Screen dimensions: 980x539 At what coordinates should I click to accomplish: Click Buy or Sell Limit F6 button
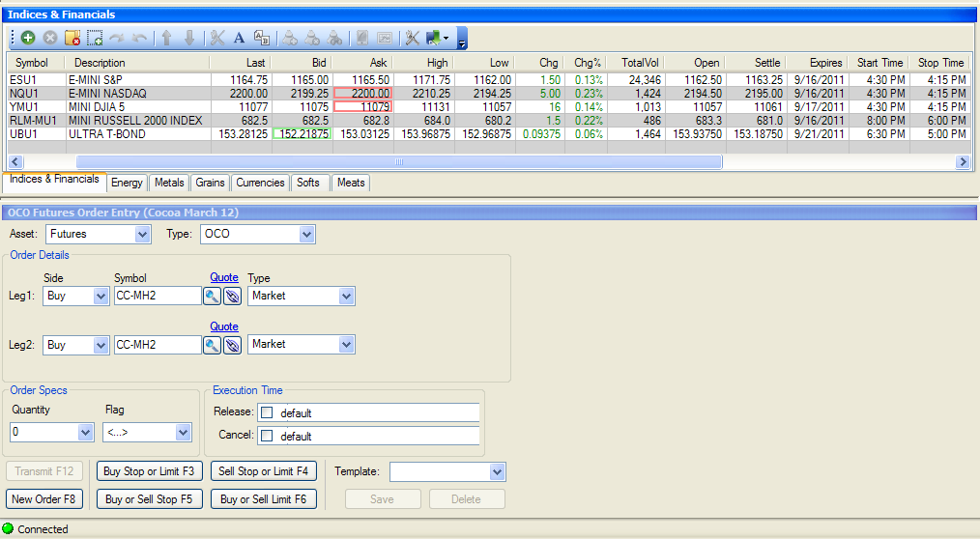point(264,499)
